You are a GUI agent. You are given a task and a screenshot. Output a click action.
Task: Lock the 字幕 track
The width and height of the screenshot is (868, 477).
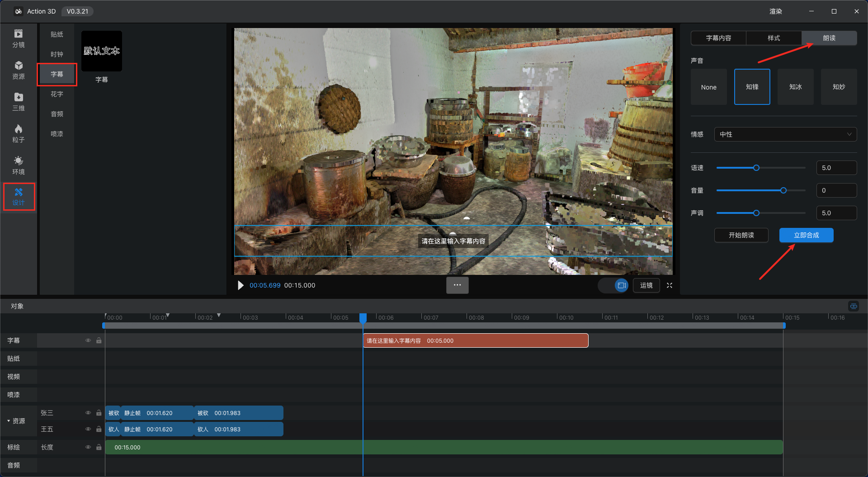(99, 340)
